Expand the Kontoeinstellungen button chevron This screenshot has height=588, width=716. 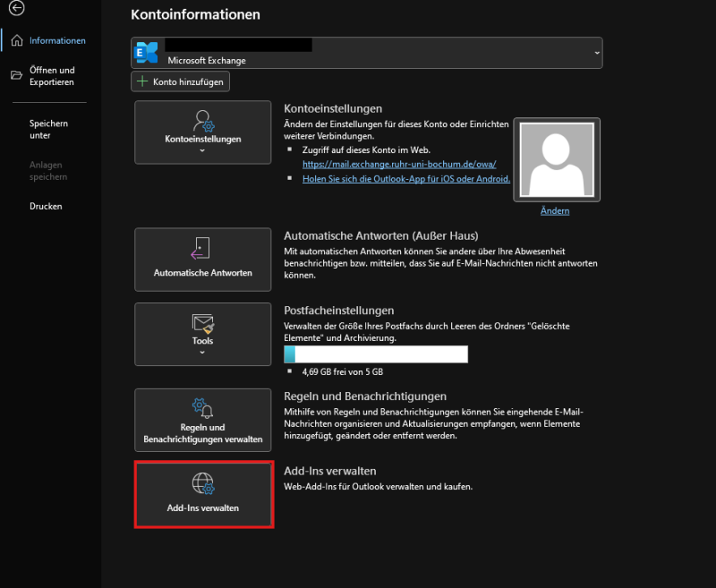tap(202, 151)
